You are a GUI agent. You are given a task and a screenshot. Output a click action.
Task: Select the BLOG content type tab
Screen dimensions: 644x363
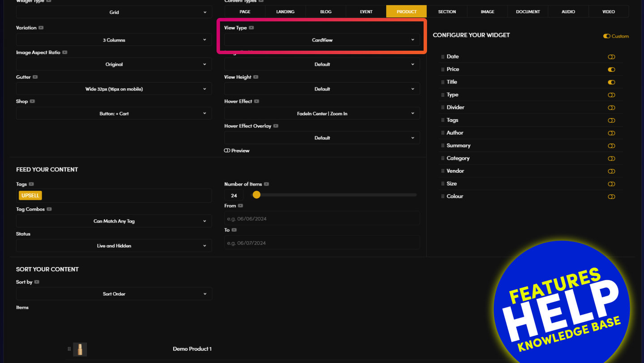coord(326,12)
